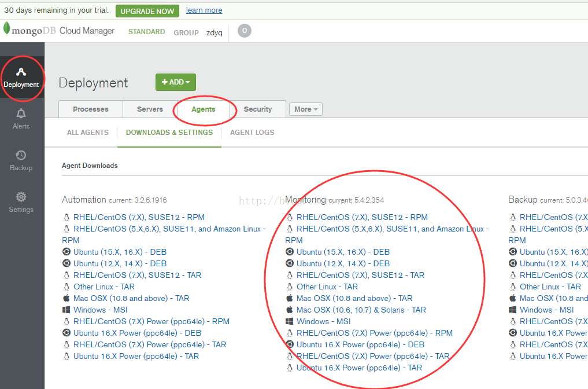The image size is (588, 389).
Task: Click Ubuntu icon beside Backup Ubuntu 15.X
Action: (x=513, y=252)
